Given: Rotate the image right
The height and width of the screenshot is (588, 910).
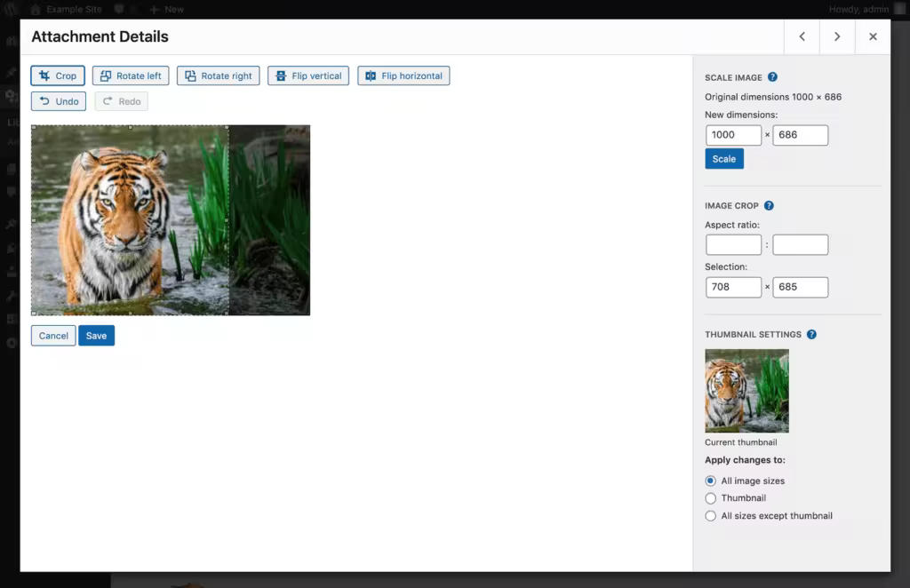Looking at the screenshot, I should pyautogui.click(x=219, y=76).
